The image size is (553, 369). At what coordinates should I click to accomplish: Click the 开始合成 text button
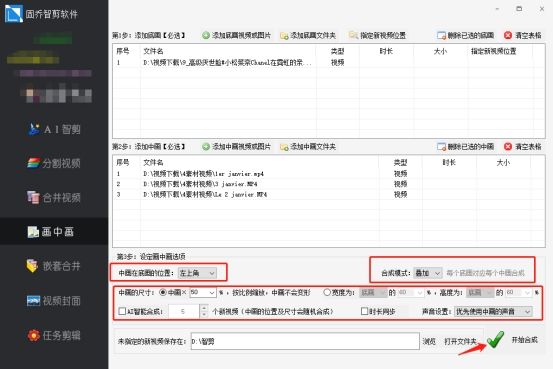click(524, 340)
